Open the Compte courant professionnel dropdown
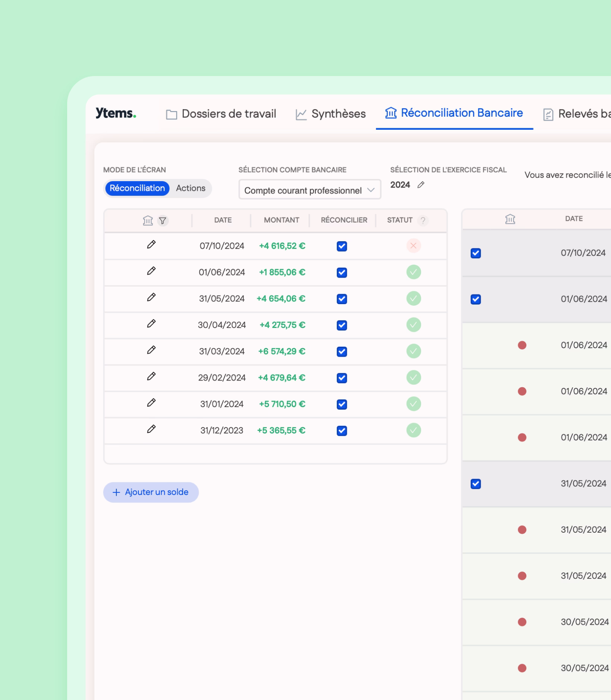 click(310, 190)
